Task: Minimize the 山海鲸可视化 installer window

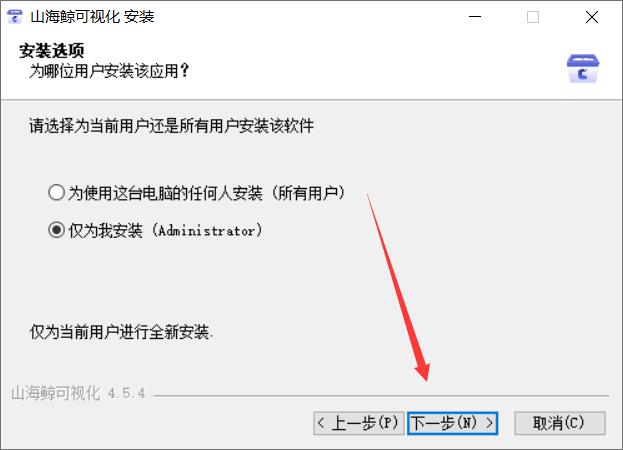Action: (475, 17)
